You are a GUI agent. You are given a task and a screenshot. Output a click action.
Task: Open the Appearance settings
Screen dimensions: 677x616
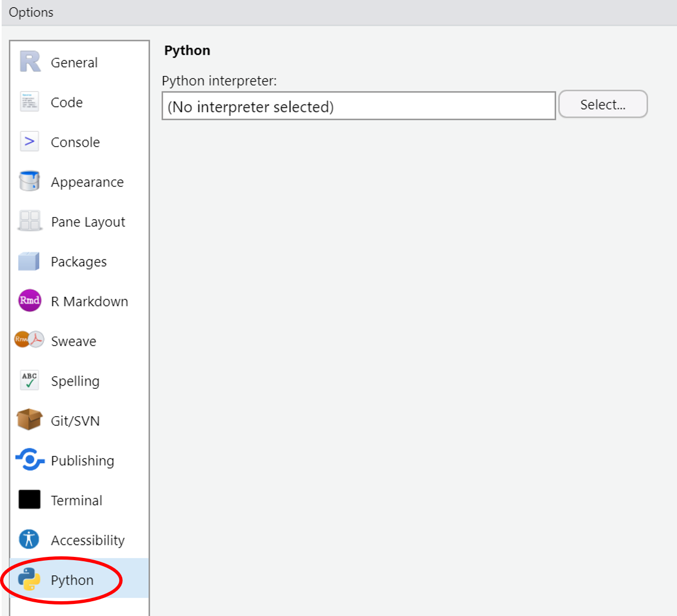(x=79, y=182)
